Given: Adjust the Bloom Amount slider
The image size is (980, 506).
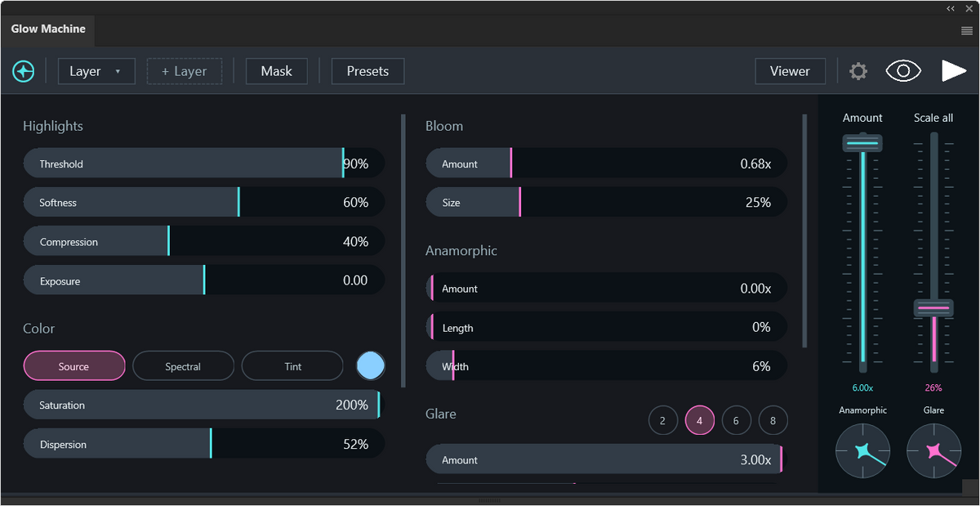Looking at the screenshot, I should coord(606,163).
